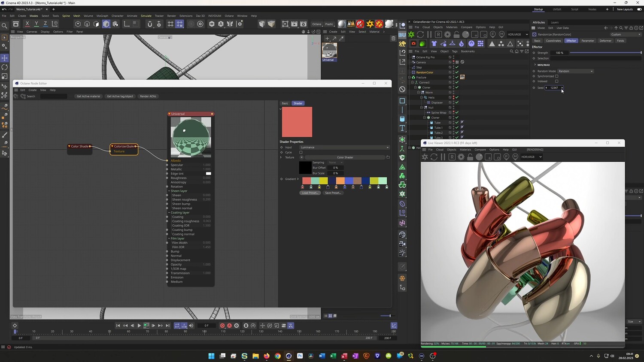Click the Material Manager trash icon
This screenshot has height=362, width=644.
click(x=393, y=38)
